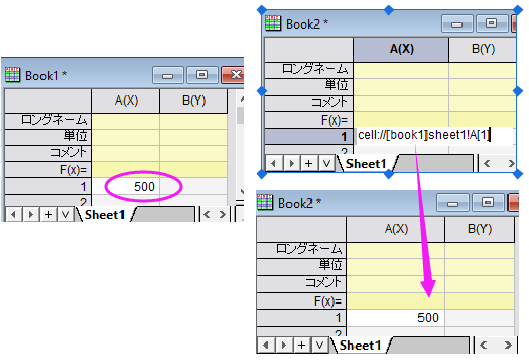The height and width of the screenshot is (361, 529).
Task: Select highlighted row 1 header in Book2 formula window
Action: click(308, 136)
